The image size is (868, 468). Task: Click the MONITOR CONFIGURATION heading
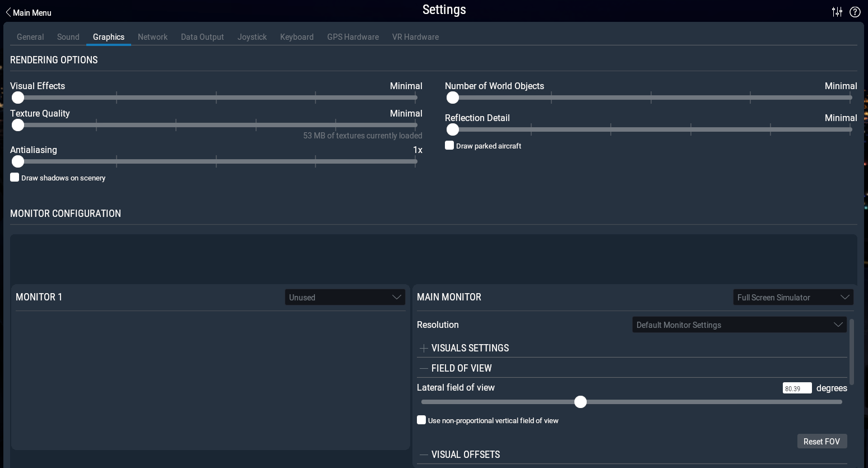click(66, 214)
